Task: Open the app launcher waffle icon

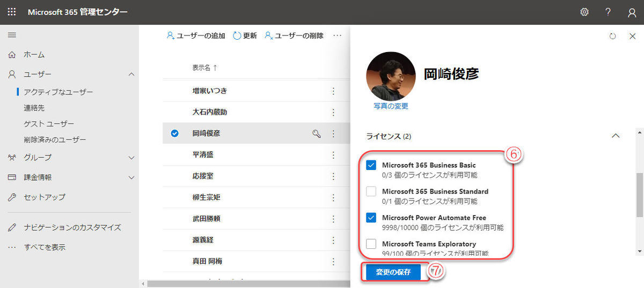Action: tap(12, 12)
